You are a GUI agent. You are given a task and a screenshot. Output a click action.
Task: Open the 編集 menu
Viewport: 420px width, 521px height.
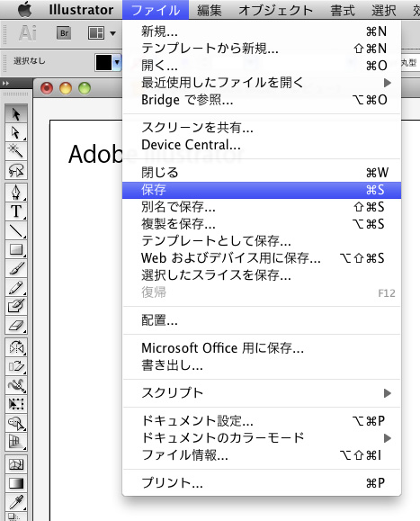pos(210,10)
